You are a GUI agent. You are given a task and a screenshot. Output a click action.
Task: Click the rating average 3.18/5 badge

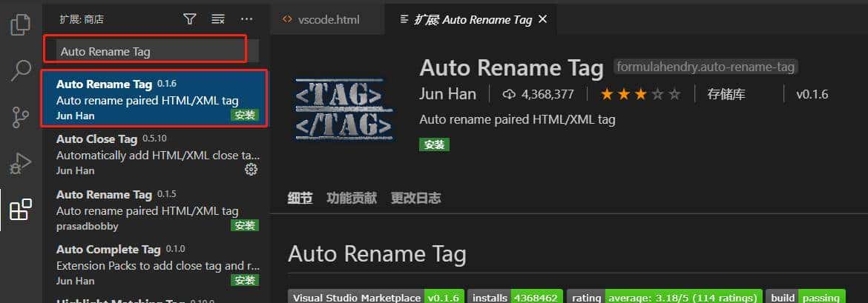click(665, 298)
